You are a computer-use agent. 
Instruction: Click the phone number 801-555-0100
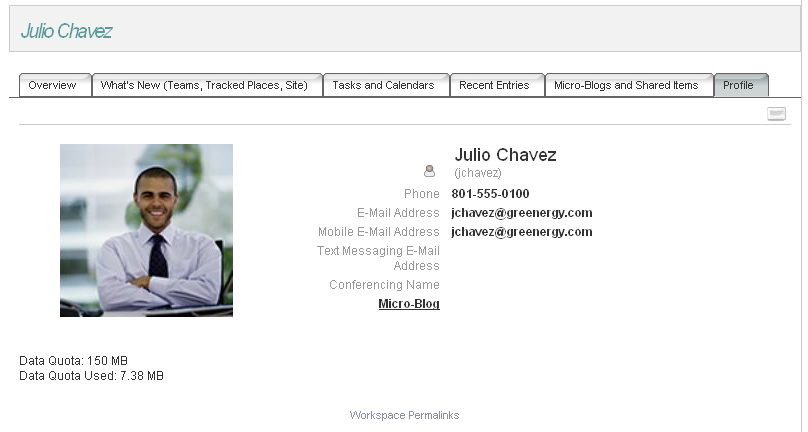(x=490, y=194)
